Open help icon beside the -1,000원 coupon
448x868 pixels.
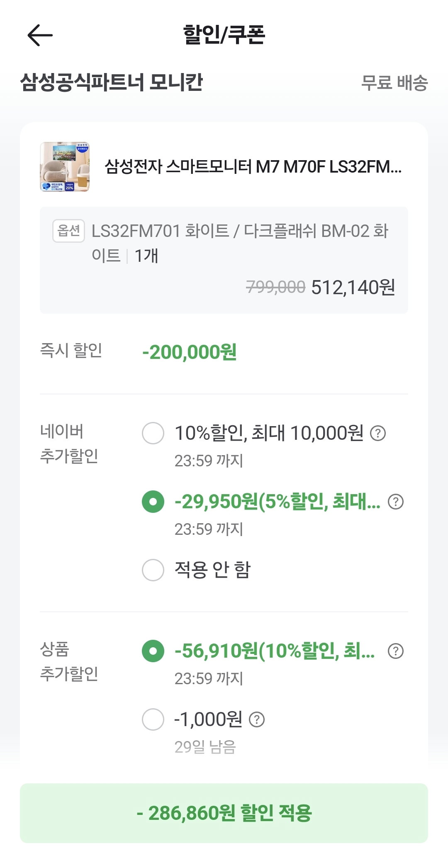[257, 719]
